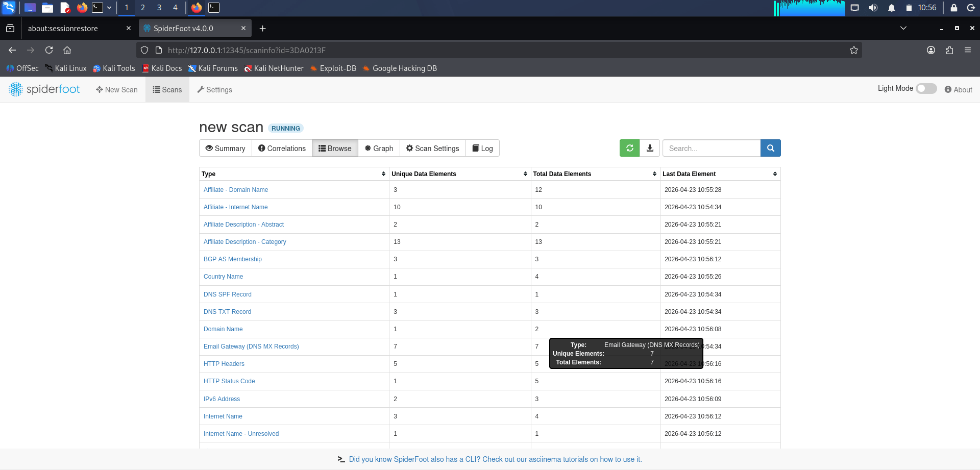Image resolution: width=980 pixels, height=470 pixels.
Task: Click the tracking protection shield icon
Action: [x=144, y=50]
